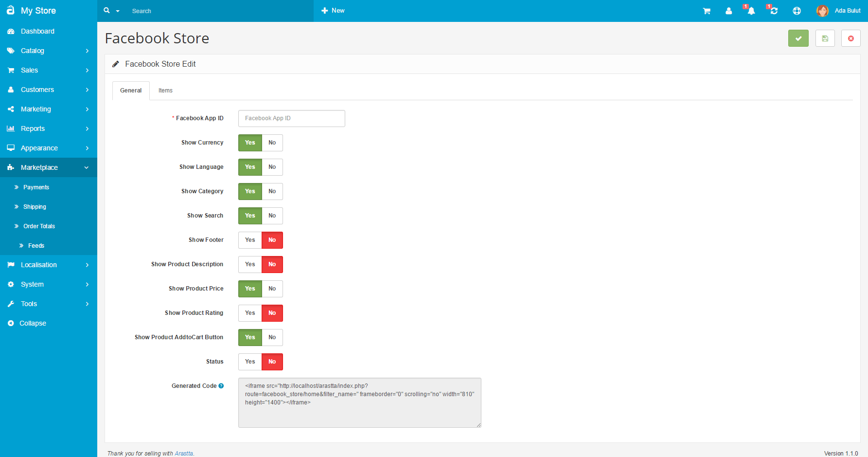Expand the Customers menu chevron
This screenshot has width=868, height=457.
coord(87,90)
